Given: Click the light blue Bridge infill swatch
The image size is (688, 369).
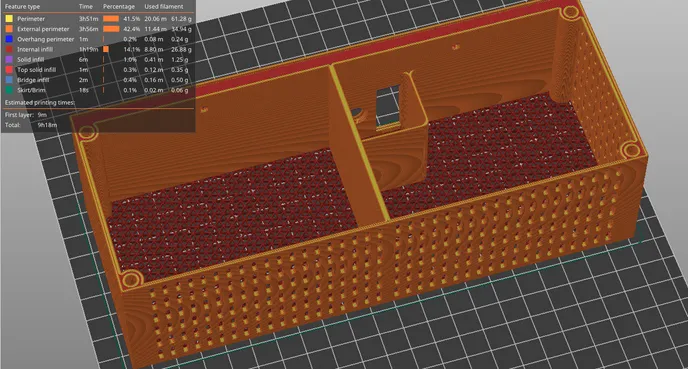Looking at the screenshot, I should click(x=9, y=80).
